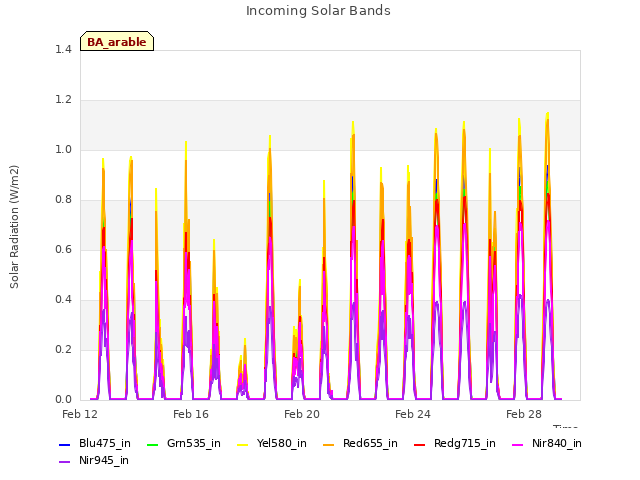Click the Grn535_in green legend swatch
This screenshot has height=480, width=640.
[152, 444]
